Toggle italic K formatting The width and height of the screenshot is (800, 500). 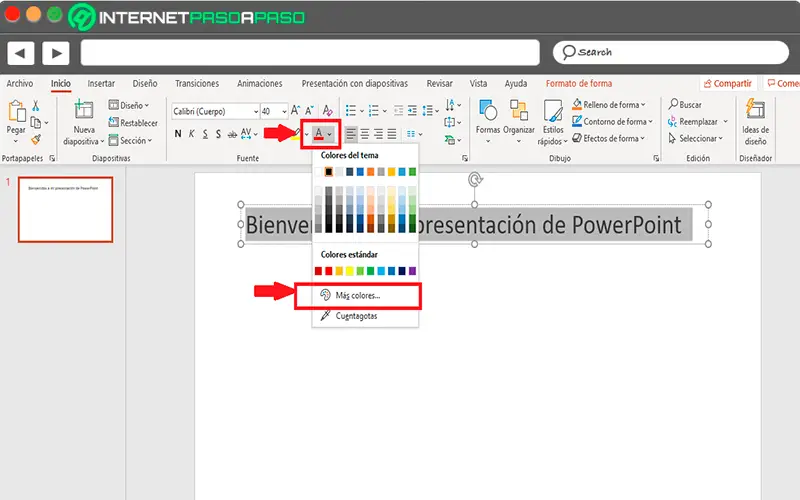coord(191,134)
